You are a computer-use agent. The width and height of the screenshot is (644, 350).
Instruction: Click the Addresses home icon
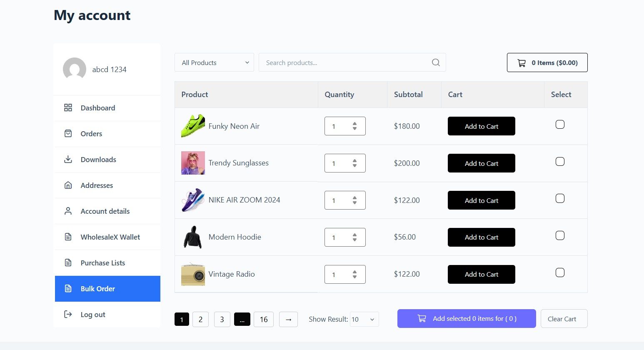click(68, 185)
